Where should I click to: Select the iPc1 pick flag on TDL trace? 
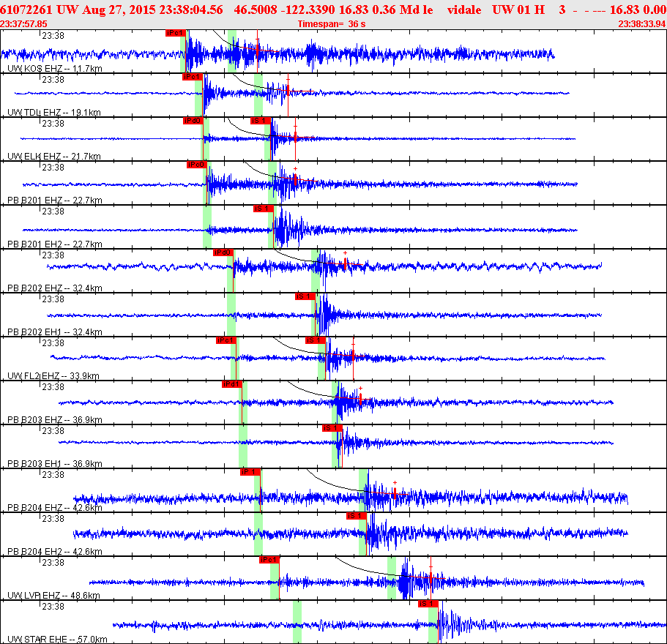click(x=193, y=77)
